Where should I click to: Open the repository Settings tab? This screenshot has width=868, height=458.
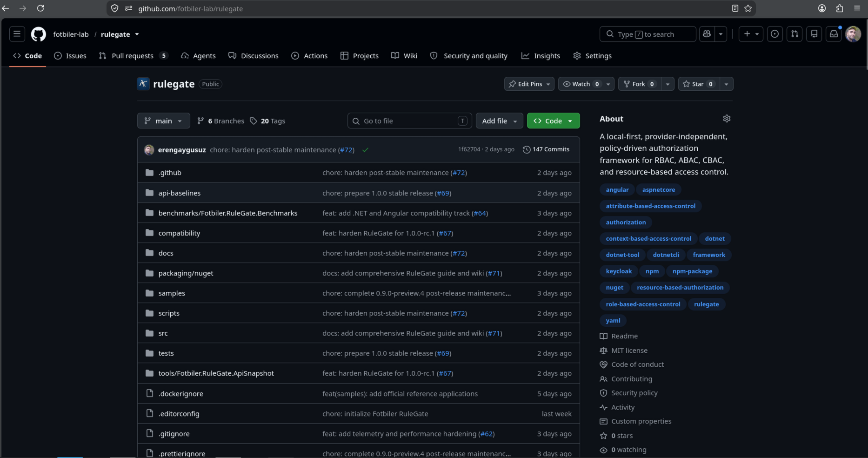pos(593,56)
